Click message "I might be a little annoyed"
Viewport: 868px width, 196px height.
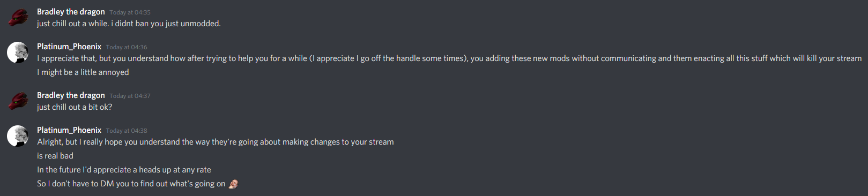click(x=83, y=72)
